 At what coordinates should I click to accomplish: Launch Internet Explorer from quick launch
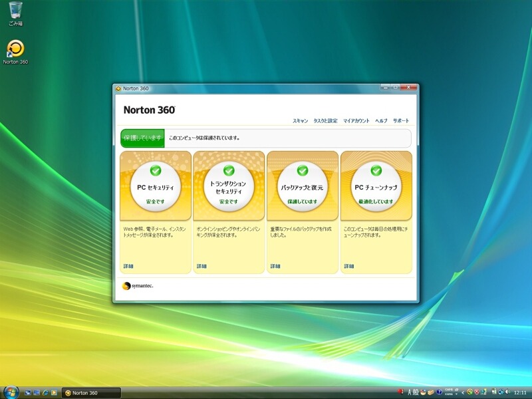(45, 392)
